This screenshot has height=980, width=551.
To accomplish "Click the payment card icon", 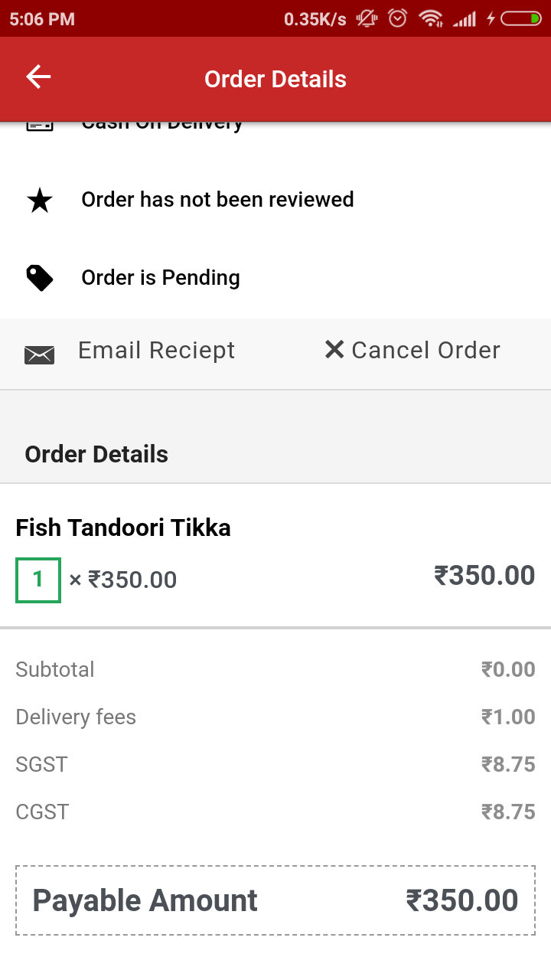I will coord(40,126).
